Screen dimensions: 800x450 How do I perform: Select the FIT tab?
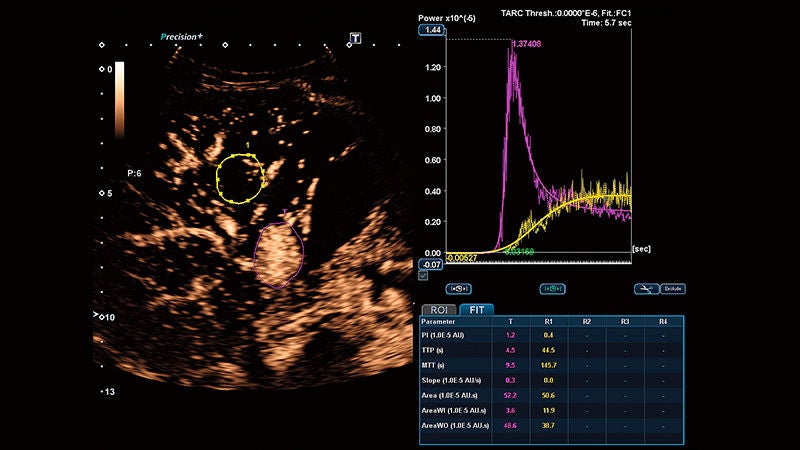[x=477, y=310]
